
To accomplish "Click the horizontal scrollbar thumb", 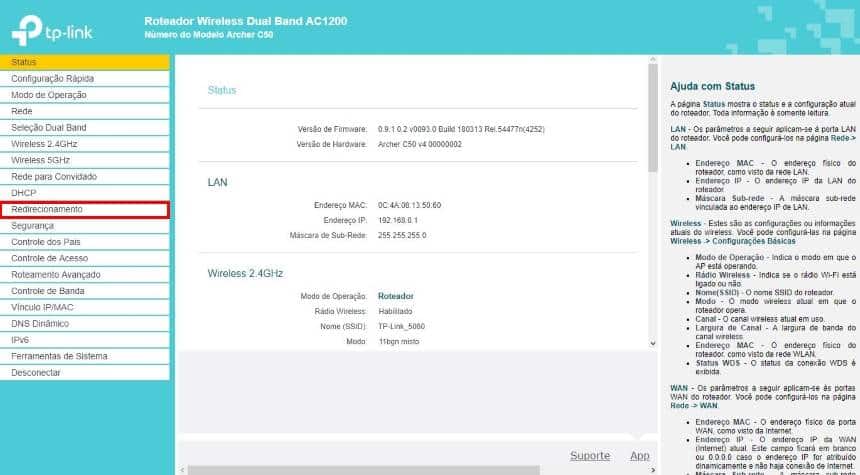I will 364,470.
